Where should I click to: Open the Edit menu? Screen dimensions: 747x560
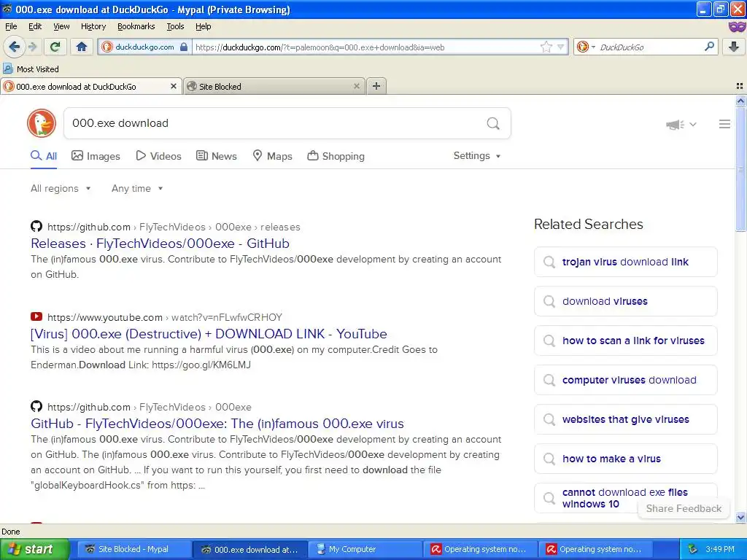pyautogui.click(x=35, y=27)
